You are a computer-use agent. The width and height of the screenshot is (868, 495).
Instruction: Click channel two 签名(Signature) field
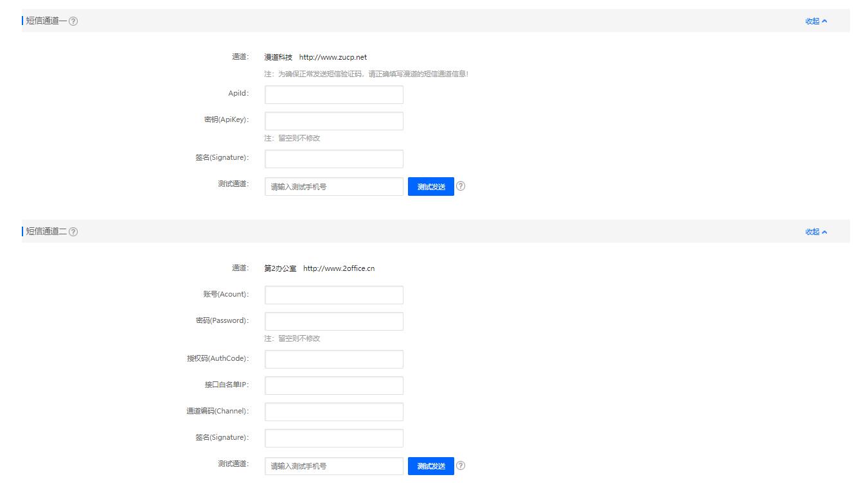334,438
